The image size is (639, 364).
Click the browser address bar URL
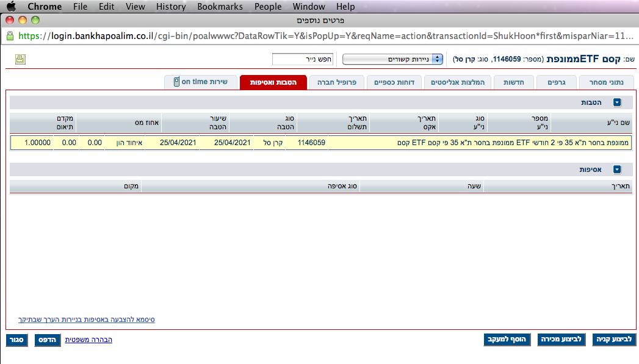[x=326, y=36]
